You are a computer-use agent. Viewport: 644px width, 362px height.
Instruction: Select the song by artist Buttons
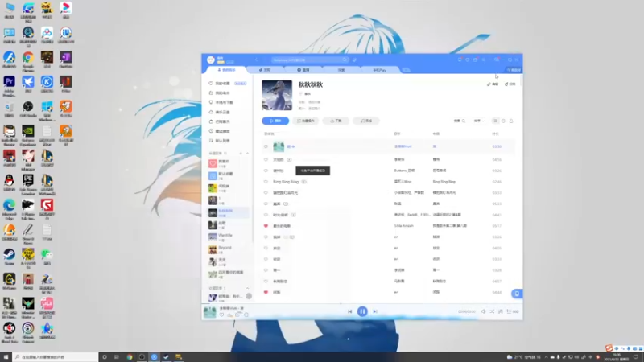point(388,171)
